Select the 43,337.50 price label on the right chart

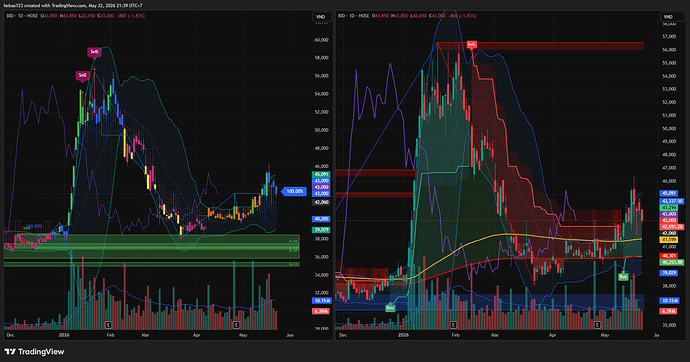672,201
